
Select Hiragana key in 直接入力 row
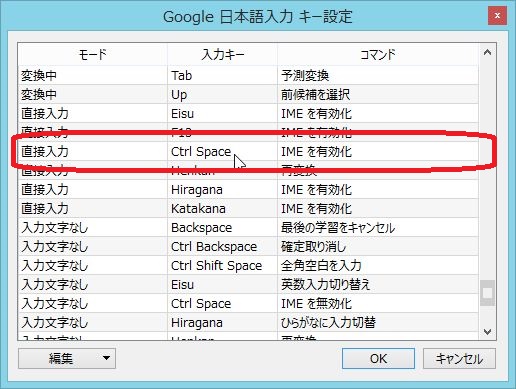pos(222,190)
